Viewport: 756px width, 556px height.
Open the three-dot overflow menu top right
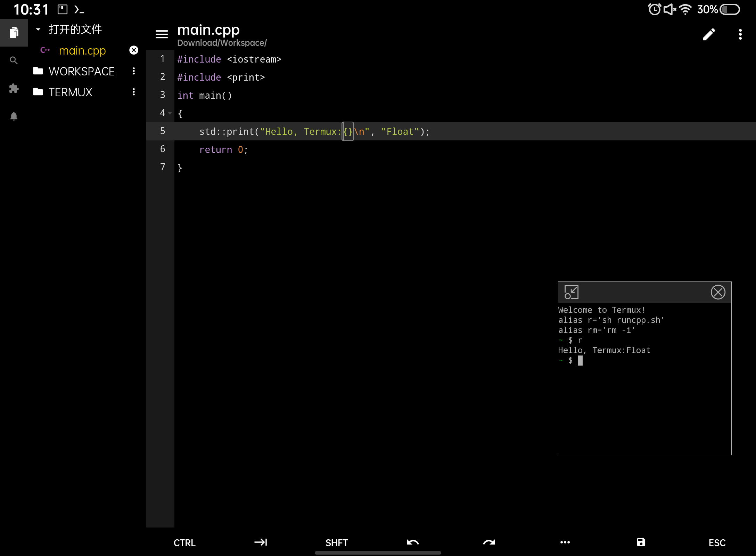pyautogui.click(x=740, y=34)
